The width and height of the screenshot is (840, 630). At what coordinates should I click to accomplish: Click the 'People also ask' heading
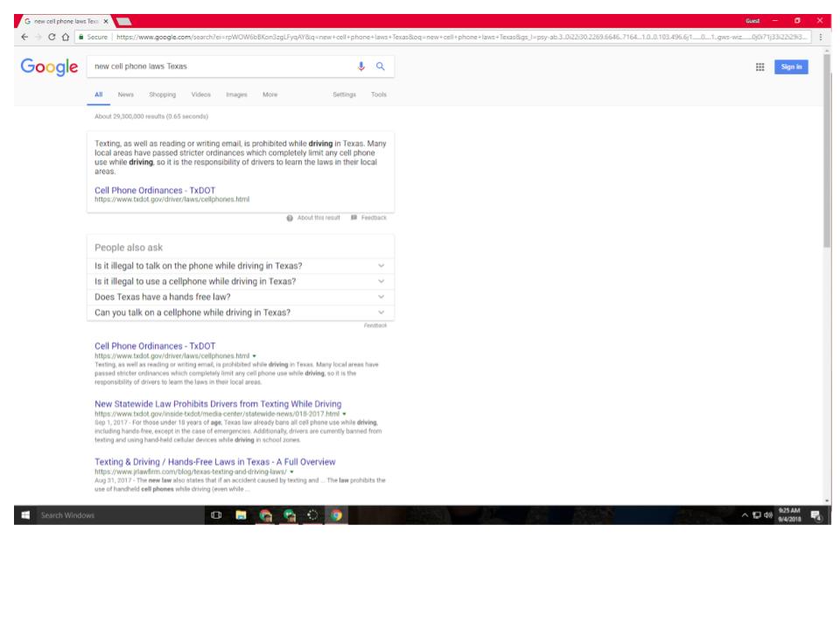(129, 248)
